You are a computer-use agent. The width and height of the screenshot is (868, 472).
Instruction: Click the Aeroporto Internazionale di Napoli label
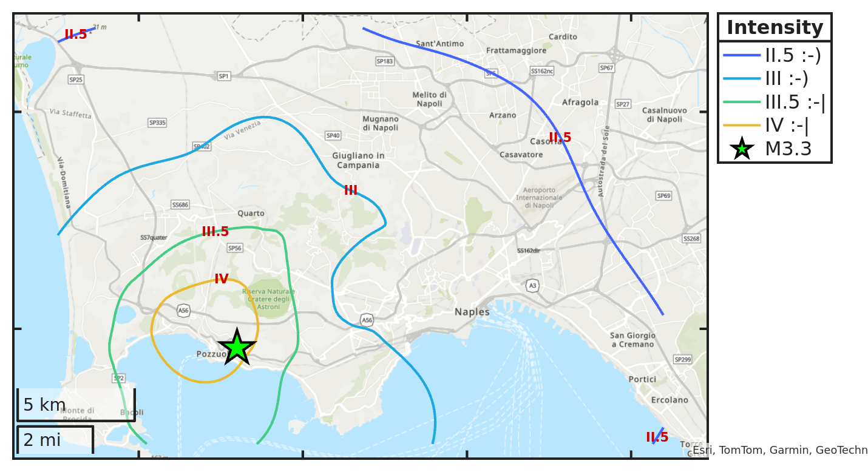pos(539,197)
